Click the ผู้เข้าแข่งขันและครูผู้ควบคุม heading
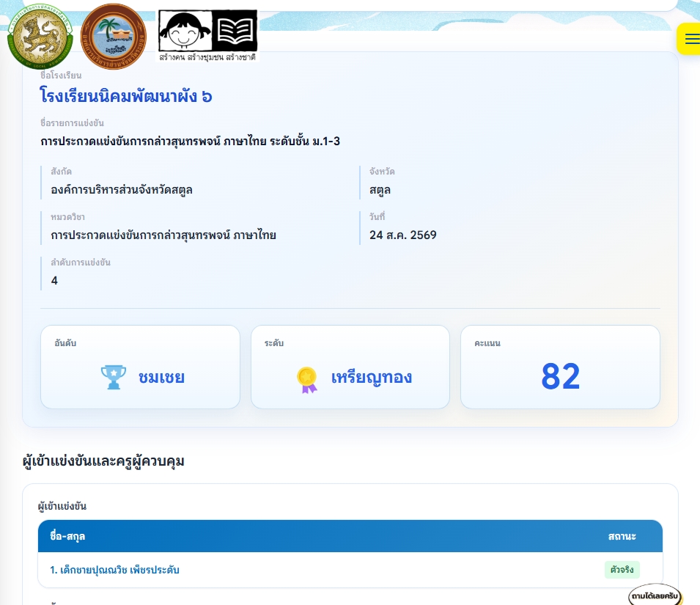This screenshot has height=605, width=700. 103,461
